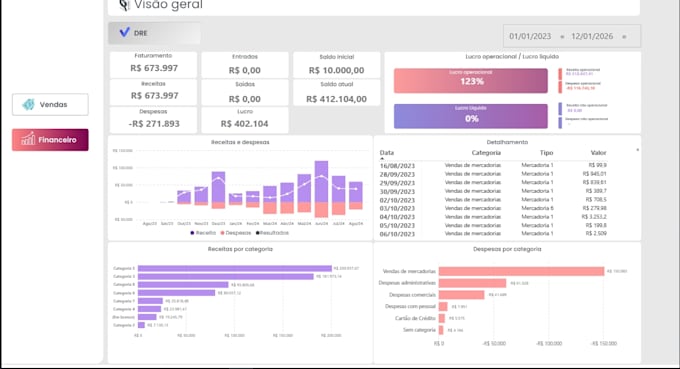Select the 04/10/2023 table row
The width and height of the screenshot is (680, 369).
coord(493,217)
